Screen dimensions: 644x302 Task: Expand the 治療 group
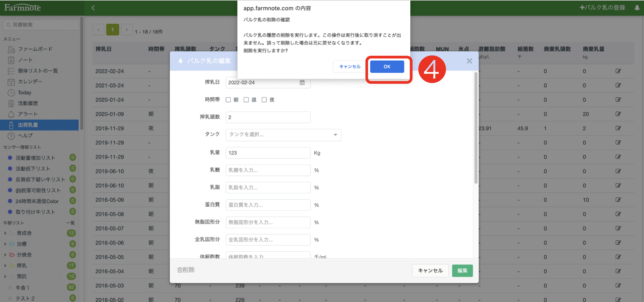(x=5, y=244)
